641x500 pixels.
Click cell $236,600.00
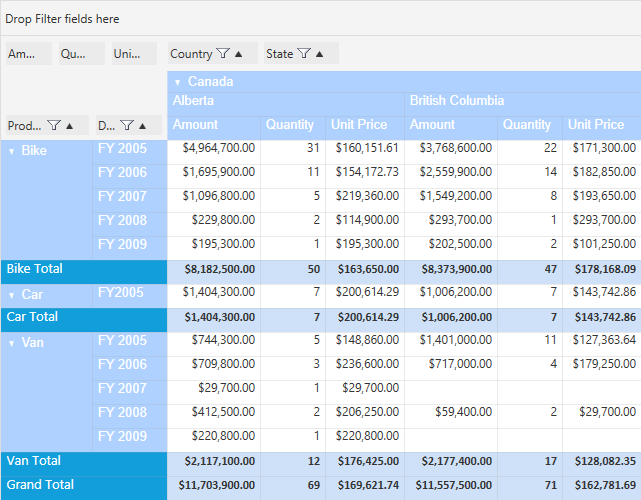pyautogui.click(x=365, y=368)
